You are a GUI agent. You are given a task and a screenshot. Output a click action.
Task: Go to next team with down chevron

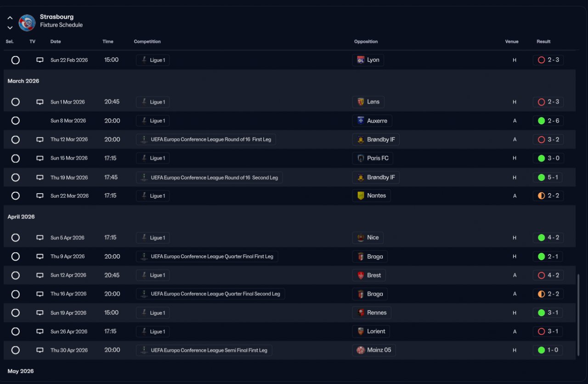click(x=10, y=28)
